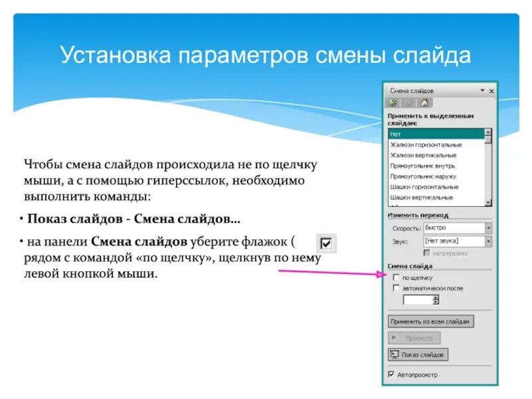The image size is (532, 399).
Task: Open the Скорость dropdown showing Быстро
Action: coord(488,228)
